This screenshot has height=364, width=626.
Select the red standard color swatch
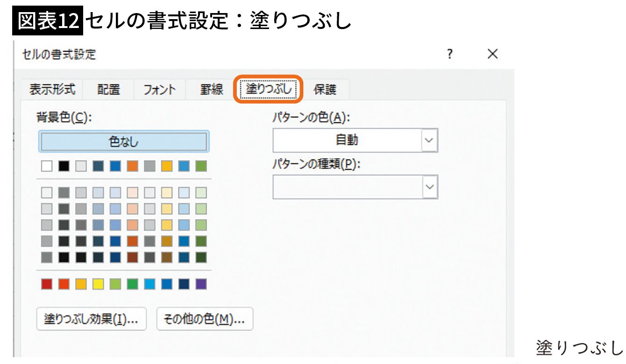[47, 284]
